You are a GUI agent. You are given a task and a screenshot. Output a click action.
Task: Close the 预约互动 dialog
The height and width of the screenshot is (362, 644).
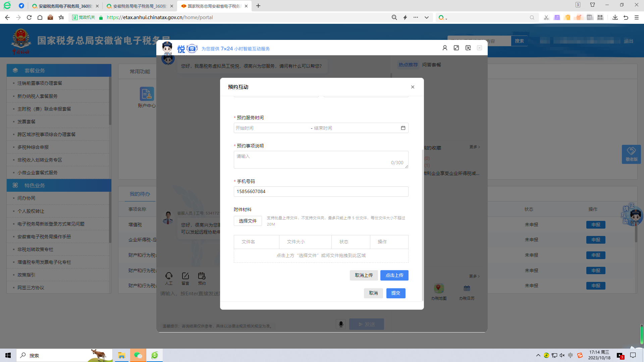pos(413,87)
